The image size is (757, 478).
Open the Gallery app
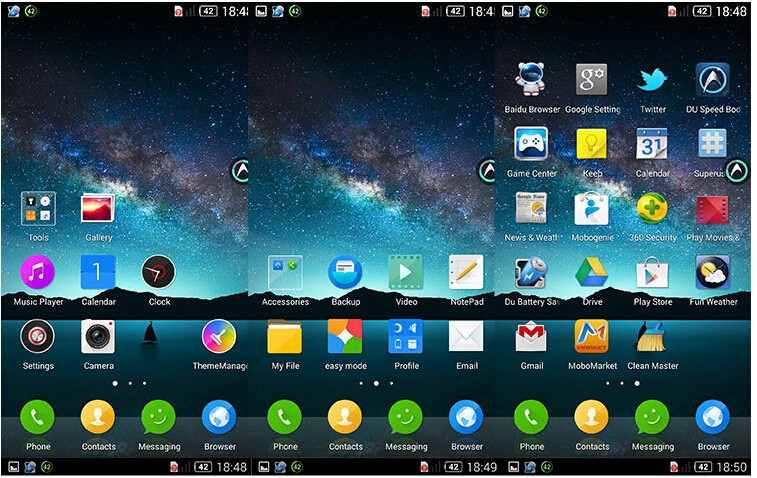pos(98,209)
